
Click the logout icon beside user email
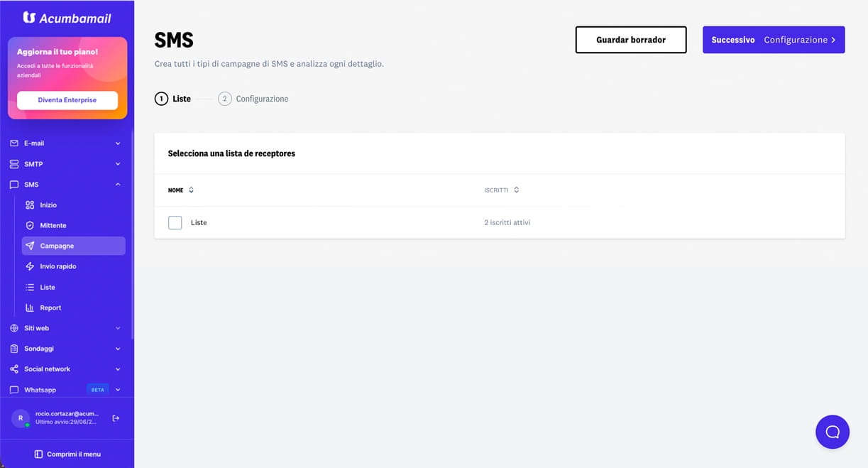116,418
